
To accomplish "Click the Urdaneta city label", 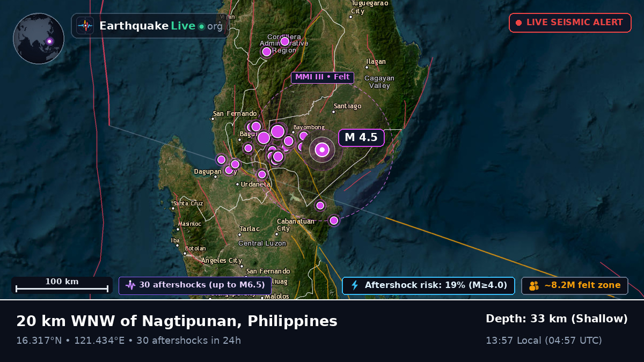I will (256, 184).
